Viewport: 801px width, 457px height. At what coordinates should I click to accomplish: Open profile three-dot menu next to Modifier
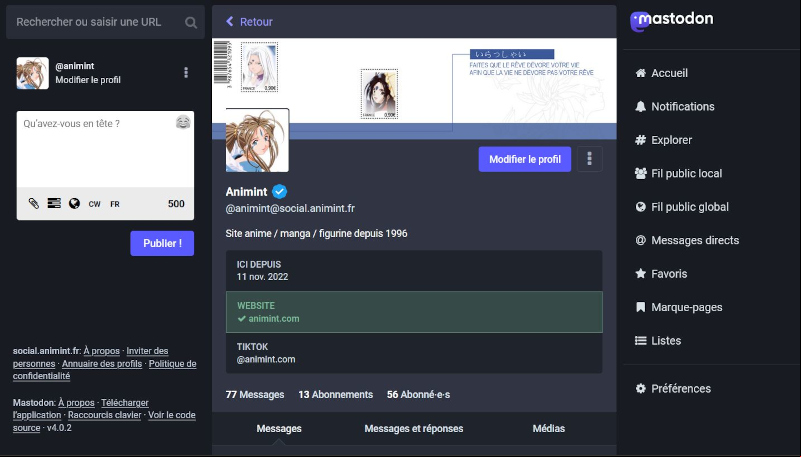point(590,159)
